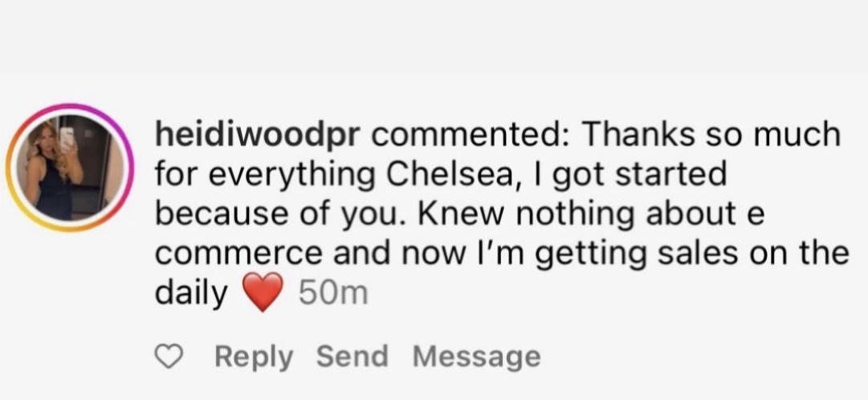Click the word "everything" in the comment

[x=278, y=174]
